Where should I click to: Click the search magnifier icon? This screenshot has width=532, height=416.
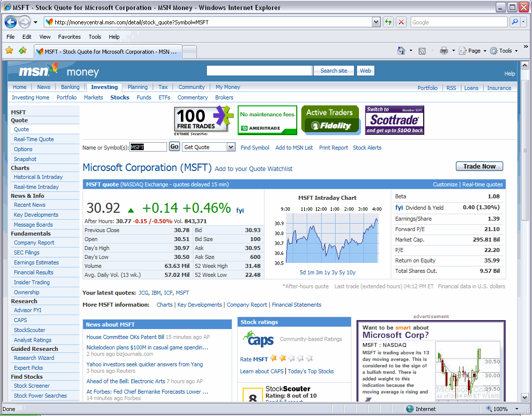tap(514, 22)
